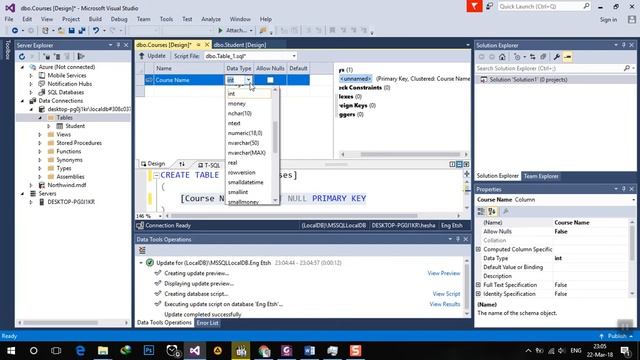This screenshot has width=640, height=360.
Task: Open File Explorer from the taskbar
Action: click(103, 351)
